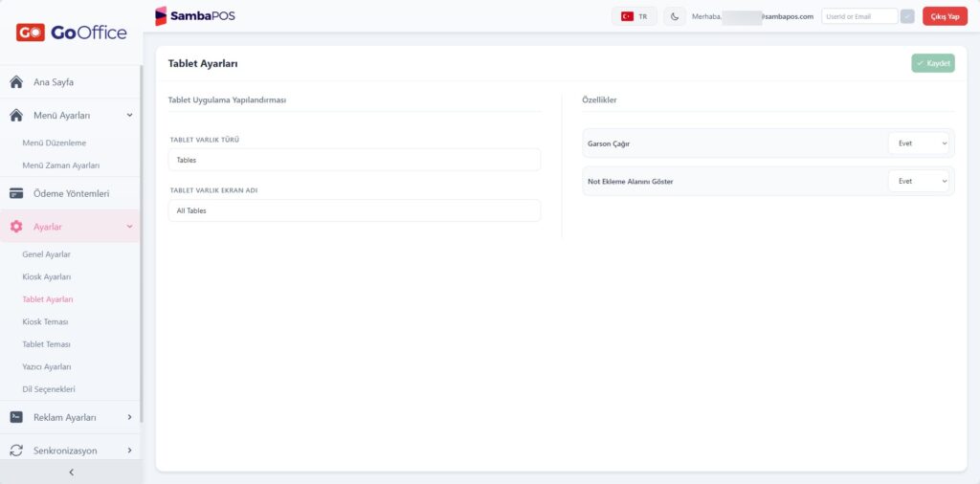Toggle dark mode with the moon icon
The height and width of the screenshot is (484, 980).
pyautogui.click(x=675, y=16)
